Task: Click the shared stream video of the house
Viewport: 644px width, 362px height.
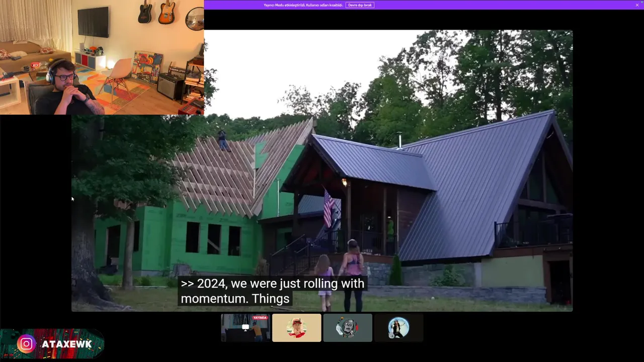Action: click(322, 171)
